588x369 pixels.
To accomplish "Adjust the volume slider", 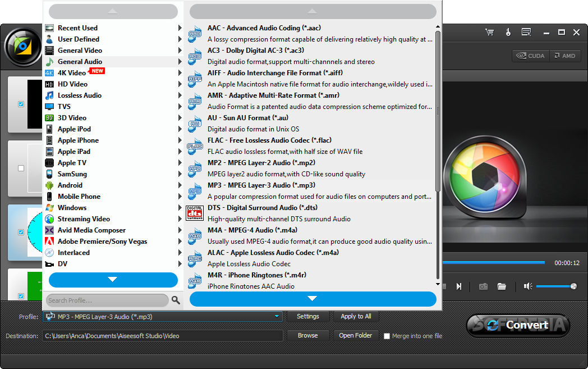I will (x=556, y=286).
